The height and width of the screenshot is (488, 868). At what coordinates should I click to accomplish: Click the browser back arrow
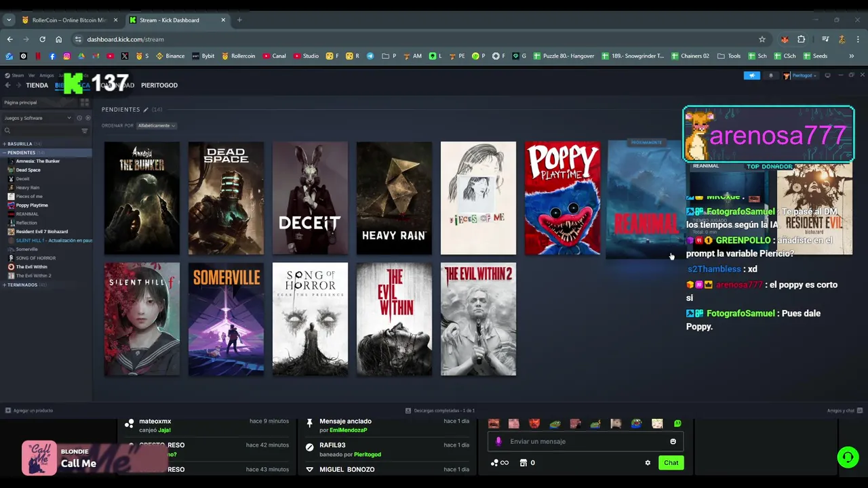point(9,39)
